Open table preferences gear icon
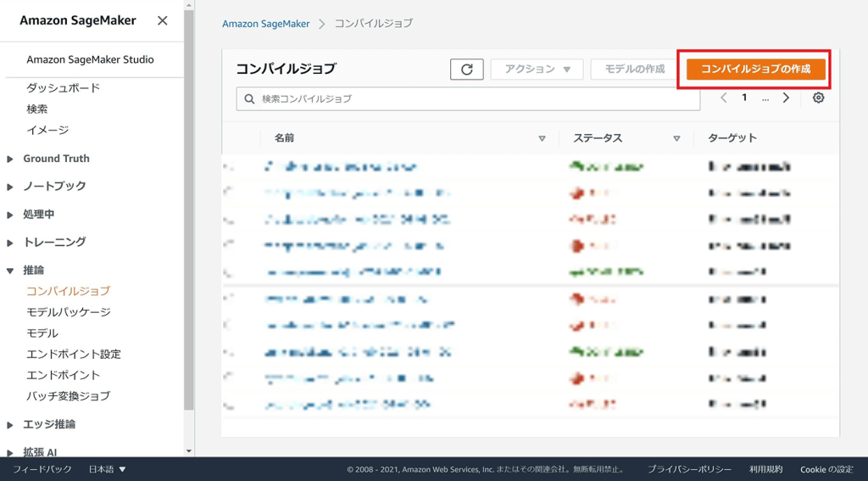This screenshot has height=481, width=868. (818, 98)
